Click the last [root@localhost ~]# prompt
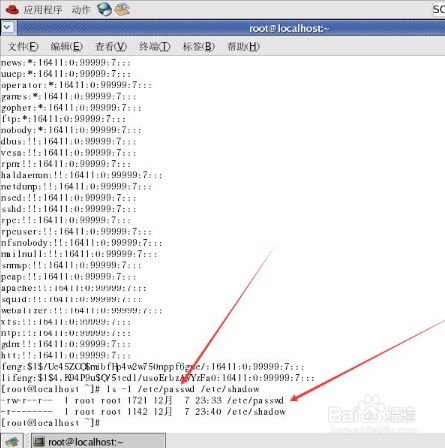The height and width of the screenshot is (448, 445). [x=50, y=423]
